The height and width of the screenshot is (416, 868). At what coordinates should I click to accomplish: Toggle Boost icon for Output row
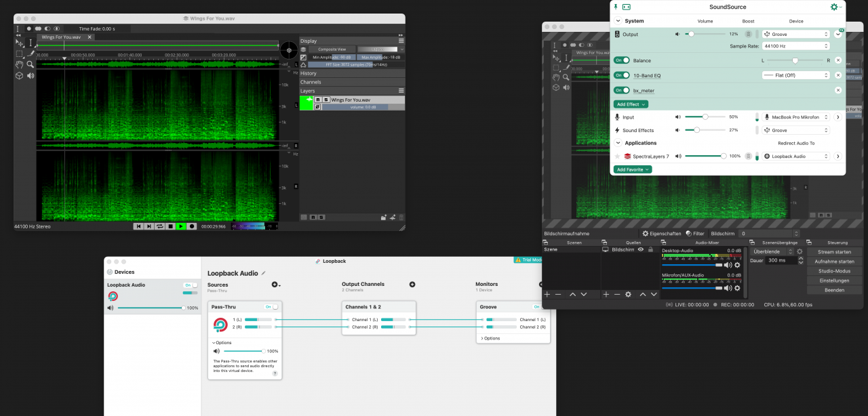(748, 34)
